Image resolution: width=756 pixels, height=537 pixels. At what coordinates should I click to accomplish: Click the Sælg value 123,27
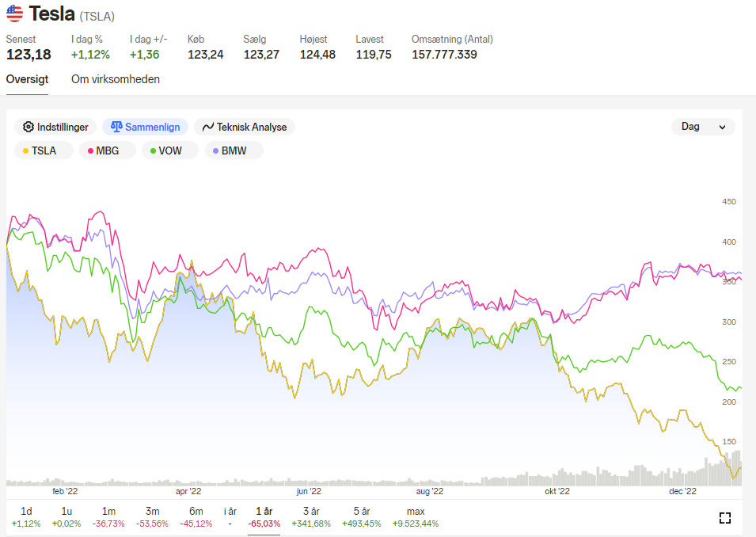coord(261,55)
